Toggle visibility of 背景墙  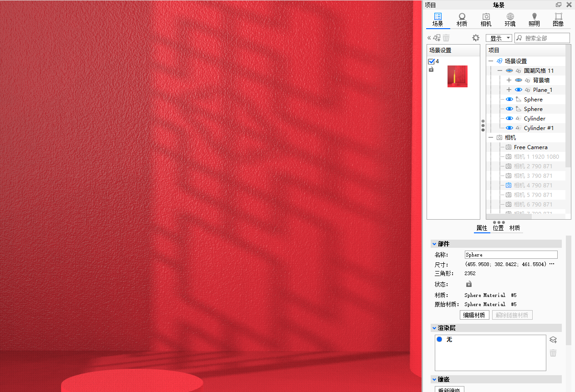click(x=519, y=80)
